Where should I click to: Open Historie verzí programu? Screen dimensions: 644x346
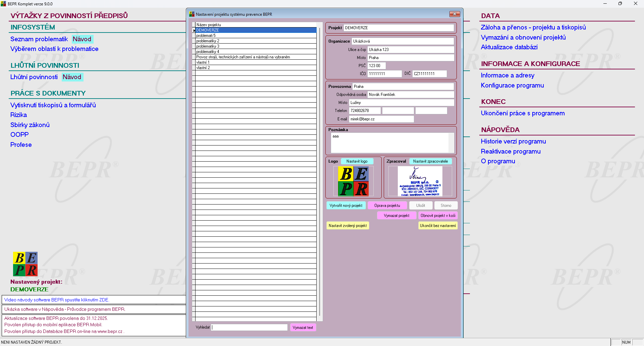point(513,141)
